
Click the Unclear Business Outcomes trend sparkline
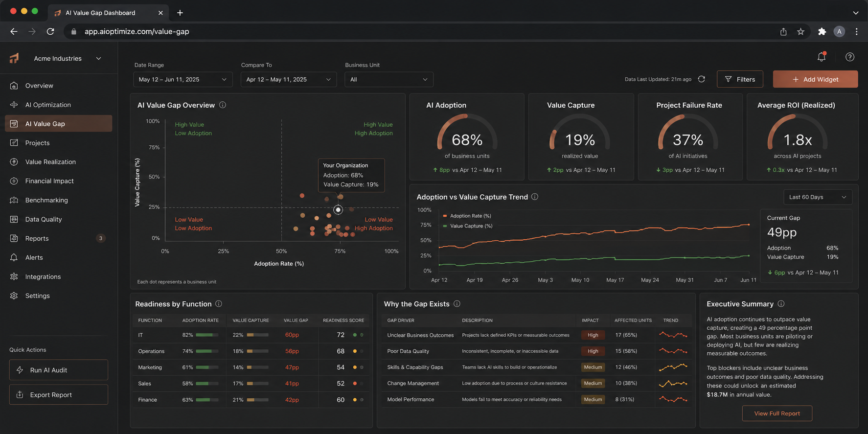click(673, 335)
